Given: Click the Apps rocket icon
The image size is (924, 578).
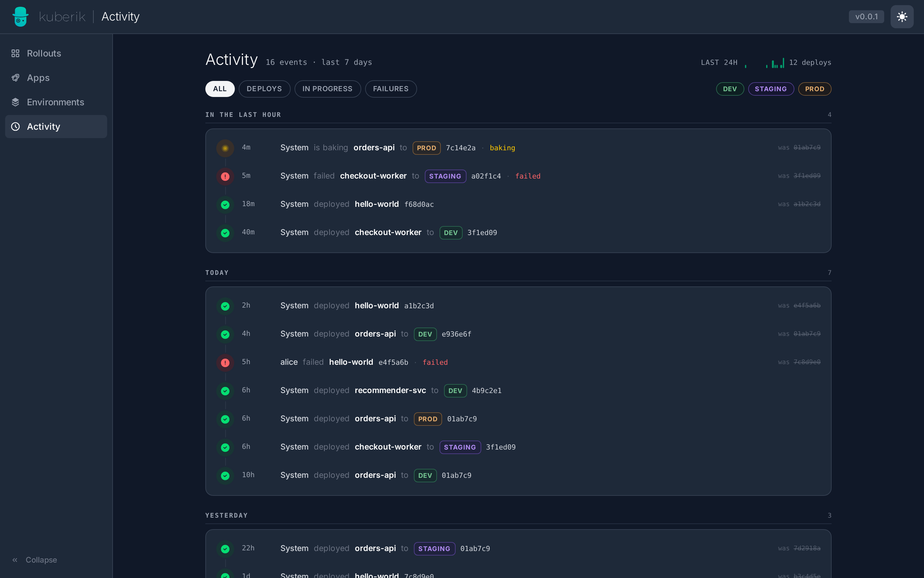Looking at the screenshot, I should (15, 78).
